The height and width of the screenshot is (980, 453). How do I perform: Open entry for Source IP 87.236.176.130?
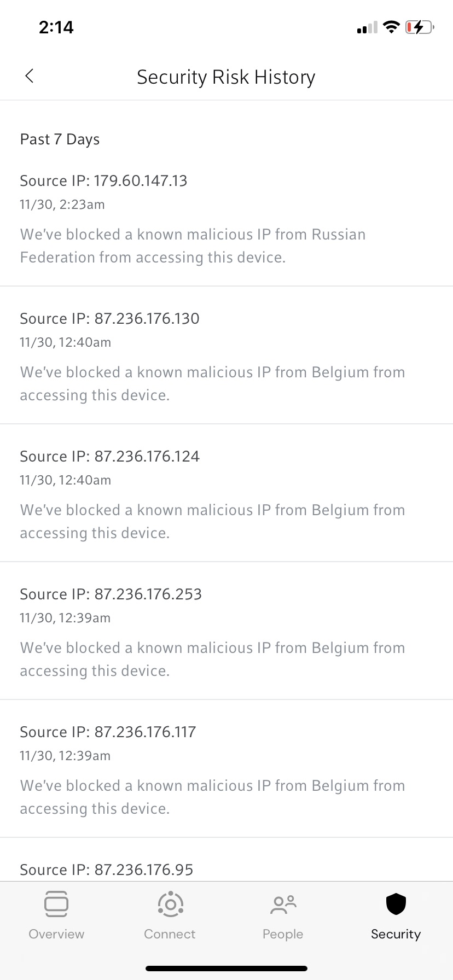109,319
